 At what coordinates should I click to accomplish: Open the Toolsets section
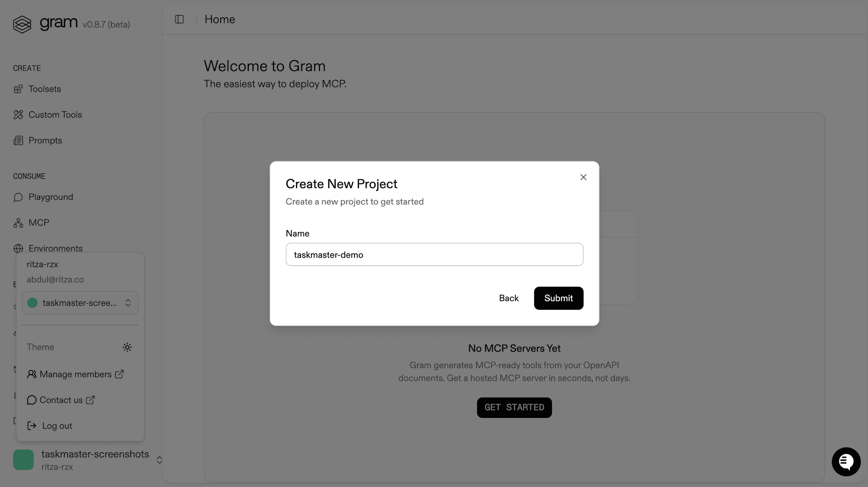(x=44, y=89)
